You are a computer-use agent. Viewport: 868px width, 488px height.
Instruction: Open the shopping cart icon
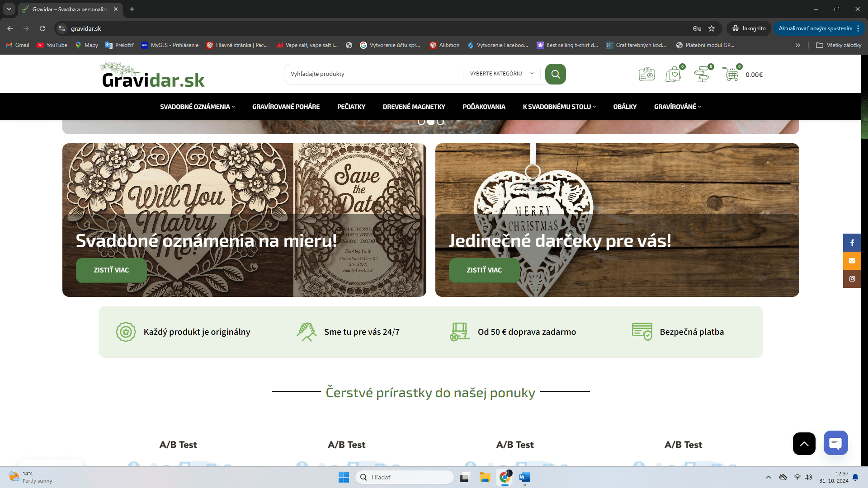(731, 74)
